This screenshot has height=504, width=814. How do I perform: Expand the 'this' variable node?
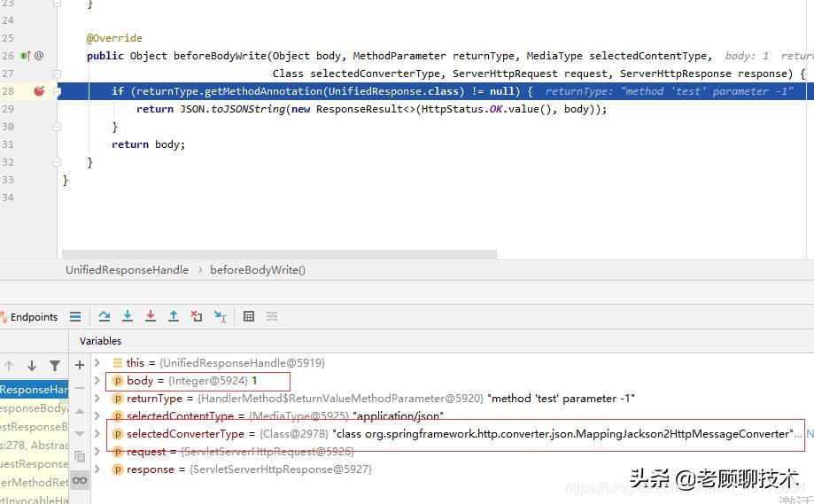(97, 363)
